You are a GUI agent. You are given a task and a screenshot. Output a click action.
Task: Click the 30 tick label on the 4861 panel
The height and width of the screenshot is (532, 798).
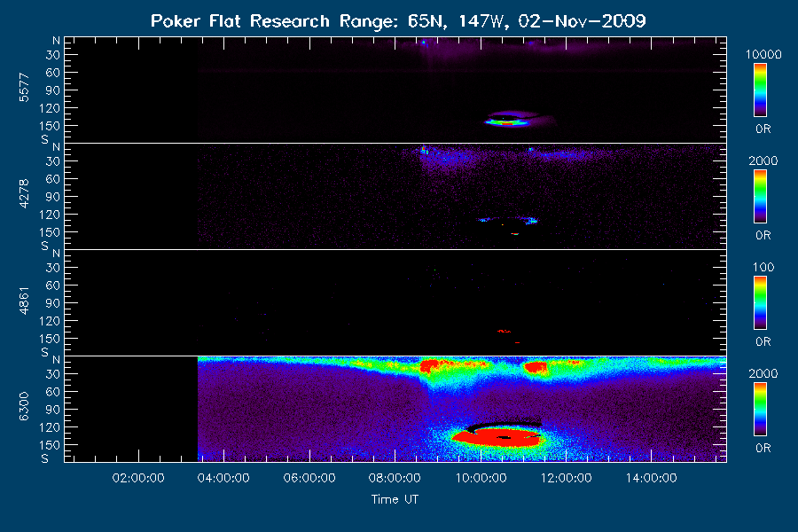(53, 268)
